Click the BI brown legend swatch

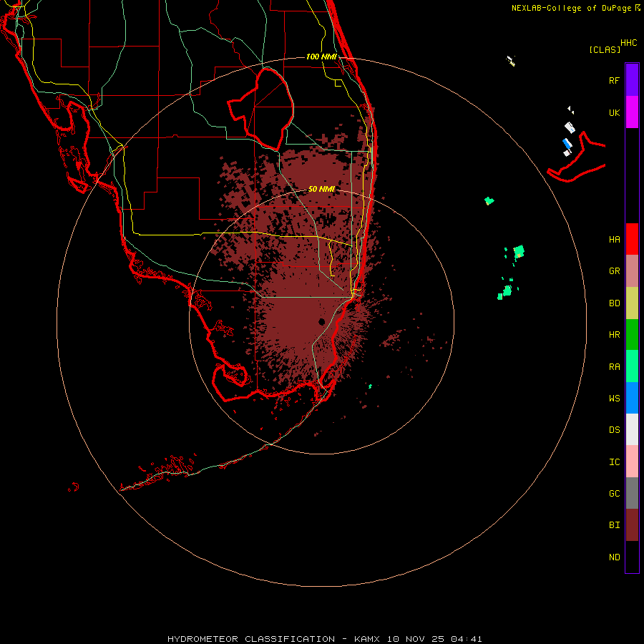pyautogui.click(x=632, y=525)
